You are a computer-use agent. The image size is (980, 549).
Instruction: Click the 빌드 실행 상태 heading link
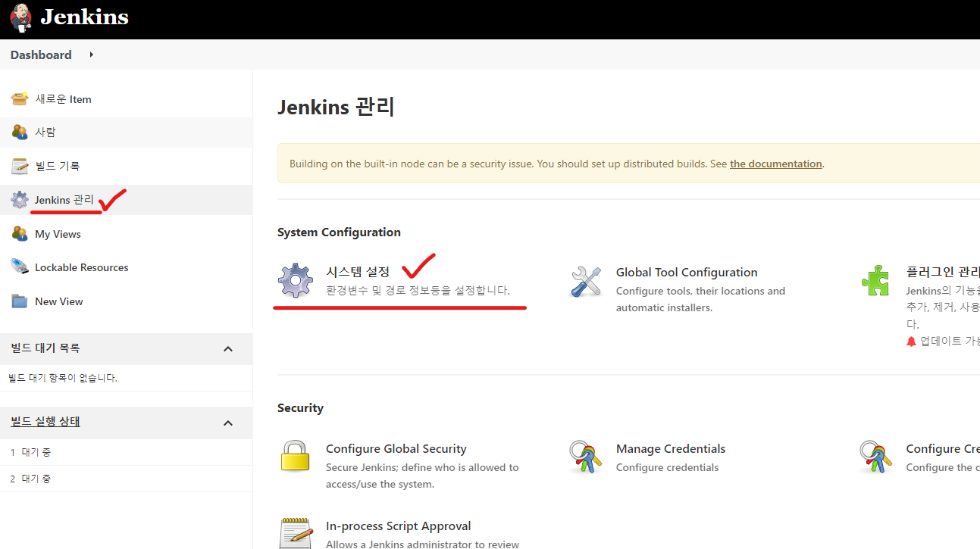click(45, 422)
